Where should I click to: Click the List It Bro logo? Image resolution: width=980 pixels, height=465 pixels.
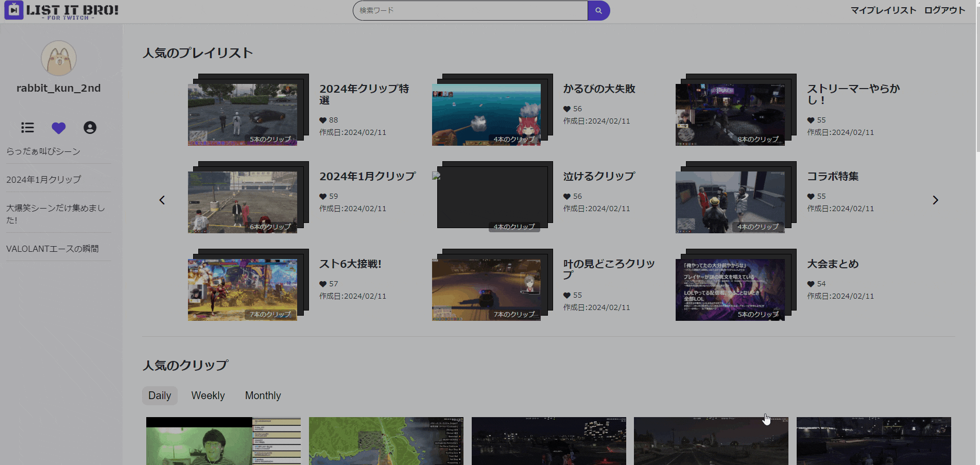pos(62,10)
